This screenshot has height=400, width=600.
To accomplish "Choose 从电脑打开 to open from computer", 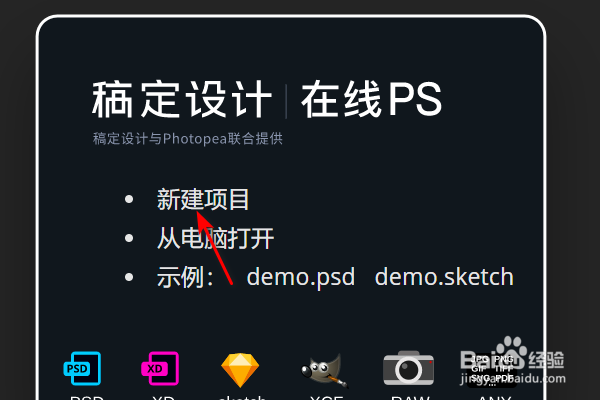I will click(x=215, y=238).
